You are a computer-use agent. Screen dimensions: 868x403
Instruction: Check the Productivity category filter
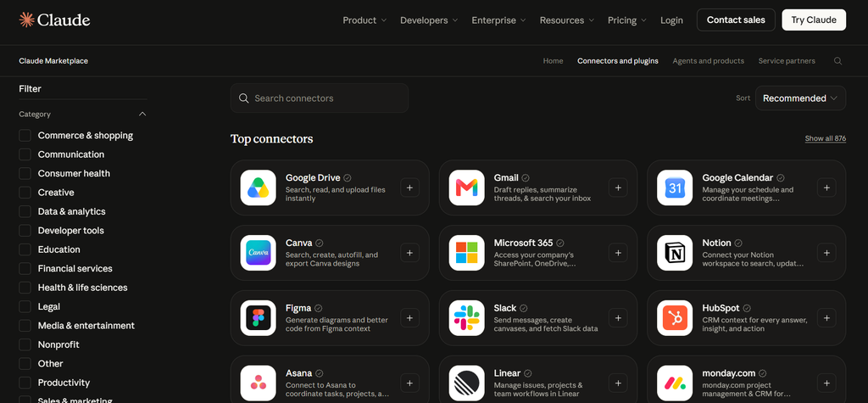[25, 383]
